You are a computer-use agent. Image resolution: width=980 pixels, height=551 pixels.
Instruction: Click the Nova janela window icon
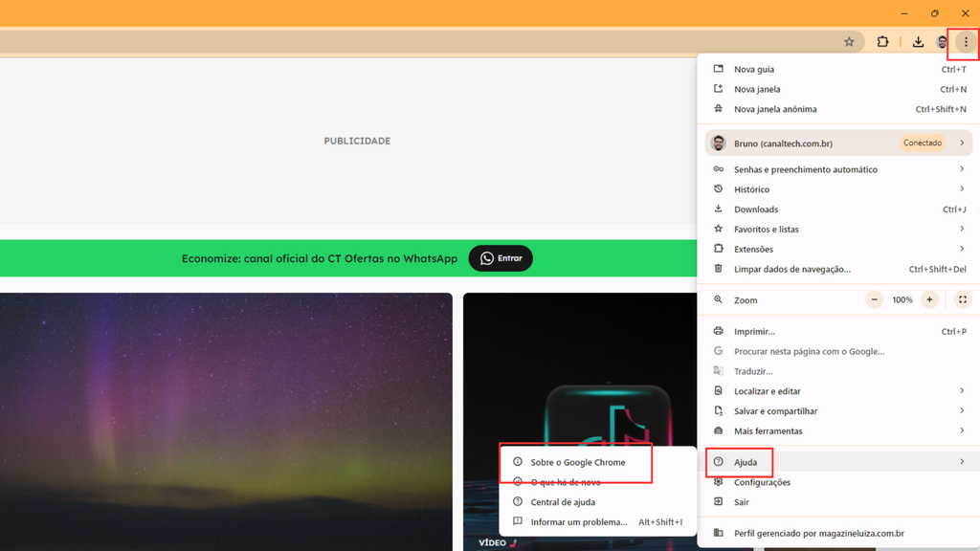tap(718, 89)
